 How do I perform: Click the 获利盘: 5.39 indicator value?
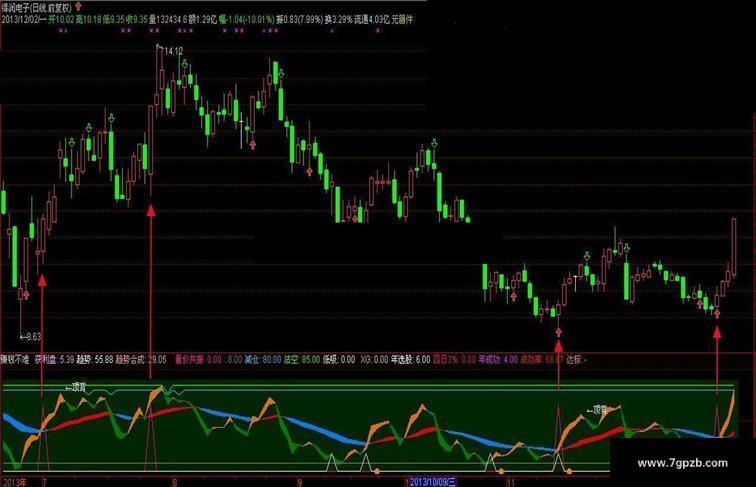(x=54, y=359)
